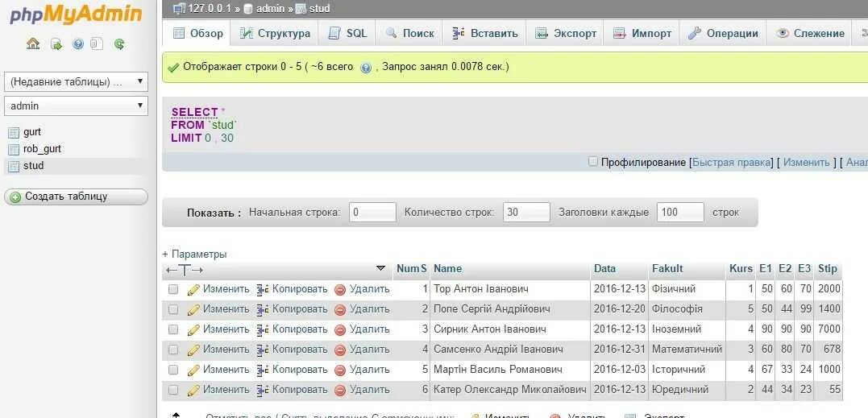Sort by the Stip column header
868x418 pixels.
point(828,269)
